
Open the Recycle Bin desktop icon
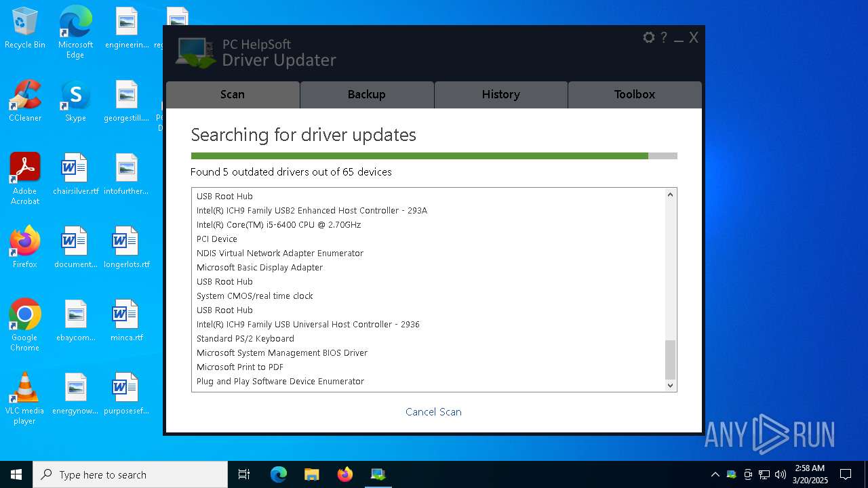coord(25,28)
